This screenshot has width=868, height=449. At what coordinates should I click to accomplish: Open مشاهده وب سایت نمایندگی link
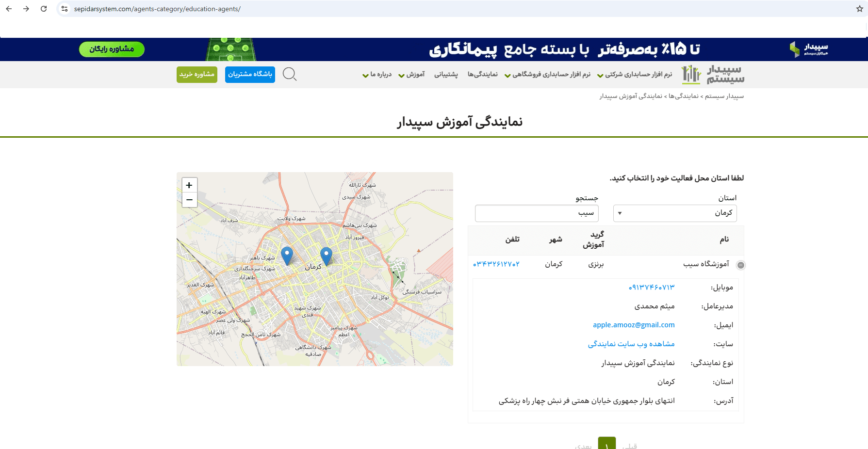[x=631, y=344]
